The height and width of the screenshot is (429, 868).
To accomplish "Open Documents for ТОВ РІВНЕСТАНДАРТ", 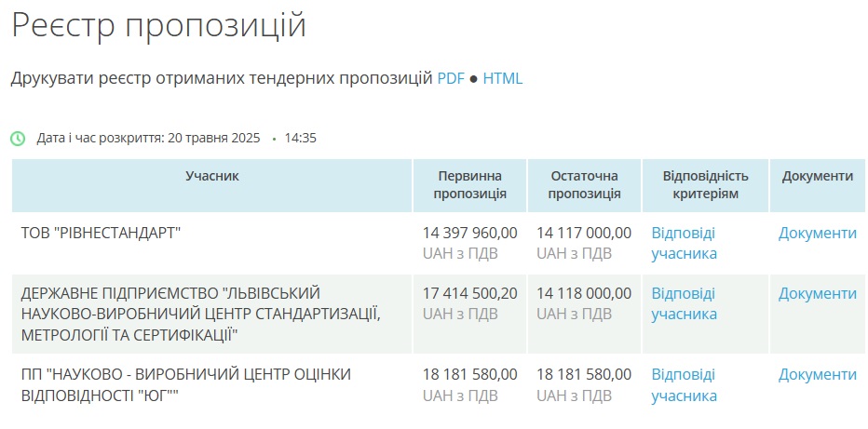I will pos(818,234).
